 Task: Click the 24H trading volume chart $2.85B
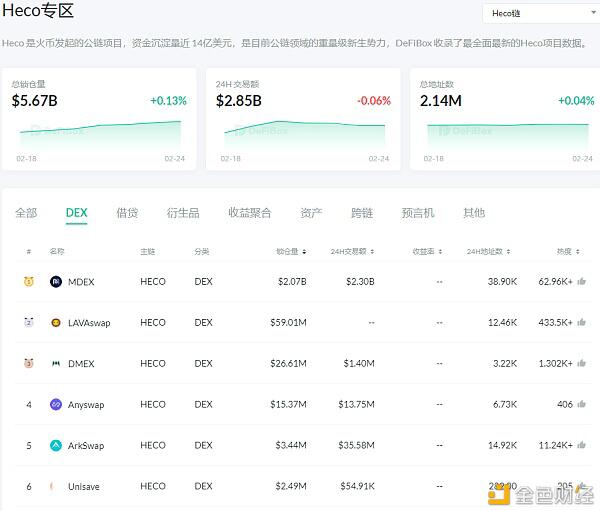[x=303, y=135]
